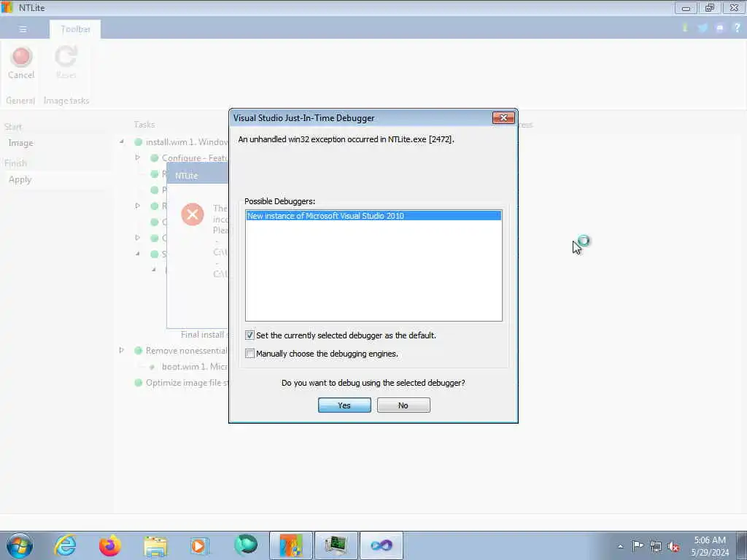Image resolution: width=747 pixels, height=560 pixels.
Task: Open the Image page in sidebar
Action: click(x=21, y=143)
